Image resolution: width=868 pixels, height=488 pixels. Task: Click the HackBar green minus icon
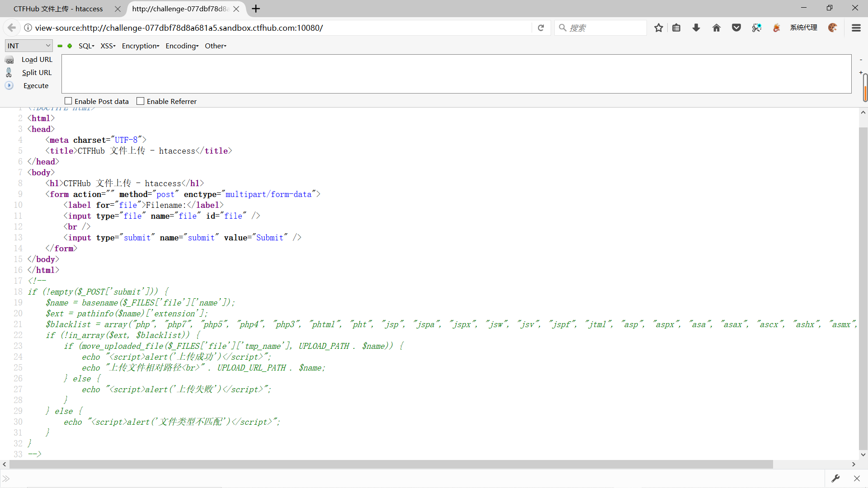coord(60,46)
